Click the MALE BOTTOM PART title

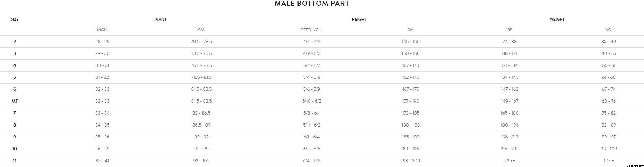(312, 4)
